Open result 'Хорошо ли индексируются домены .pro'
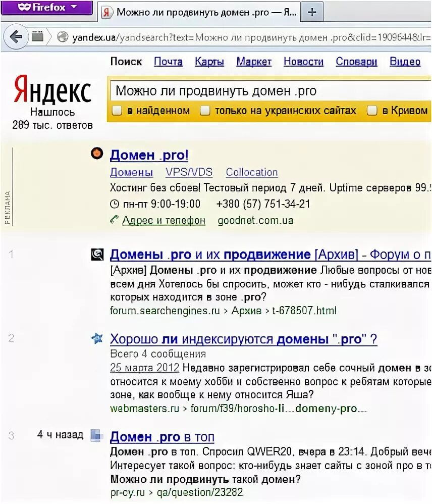The width and height of the screenshot is (432, 504). point(243,339)
